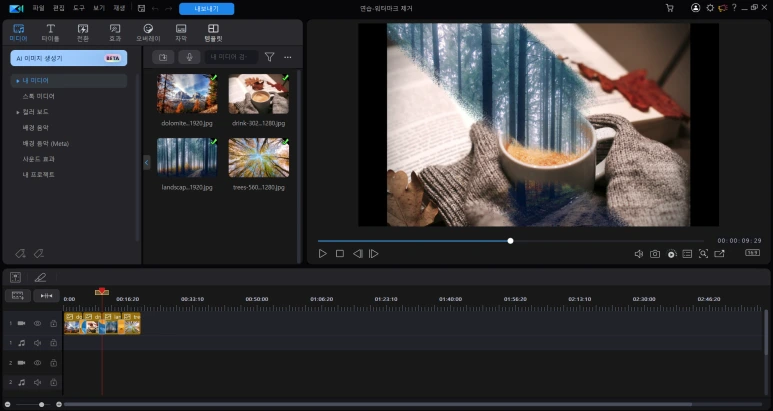773x411 pixels.
Task: Click the preview zoom fit icon
Action: click(x=703, y=254)
